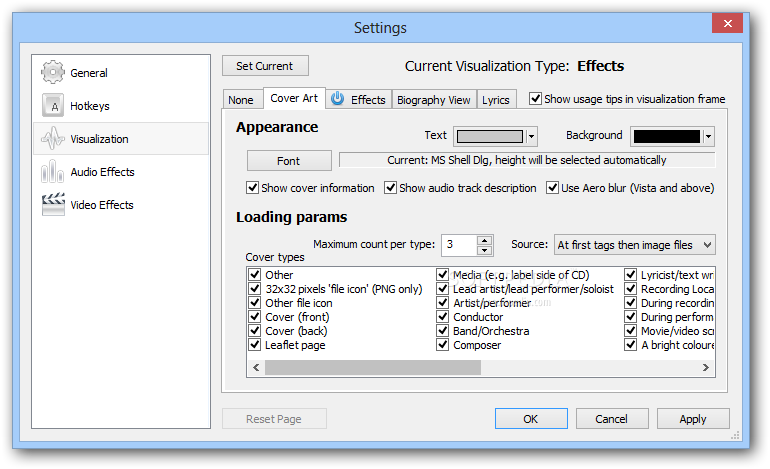Viewport: 770px width, 469px height.
Task: Click the Reset Page button
Action: [274, 419]
